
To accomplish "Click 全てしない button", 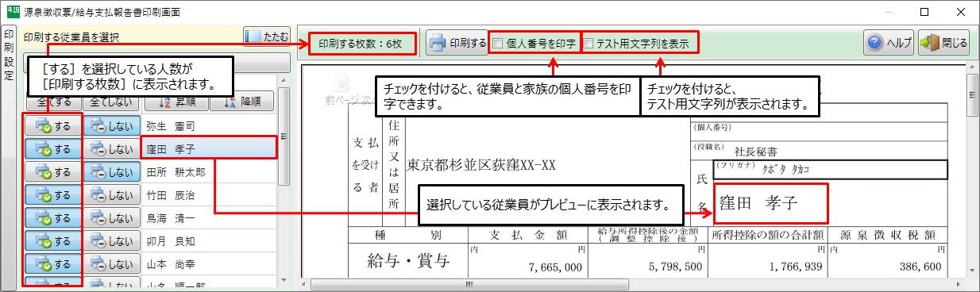I will point(110,102).
